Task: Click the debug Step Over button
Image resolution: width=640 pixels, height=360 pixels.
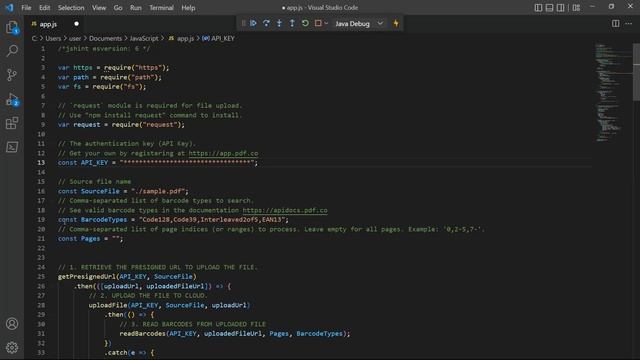Action: (x=266, y=24)
